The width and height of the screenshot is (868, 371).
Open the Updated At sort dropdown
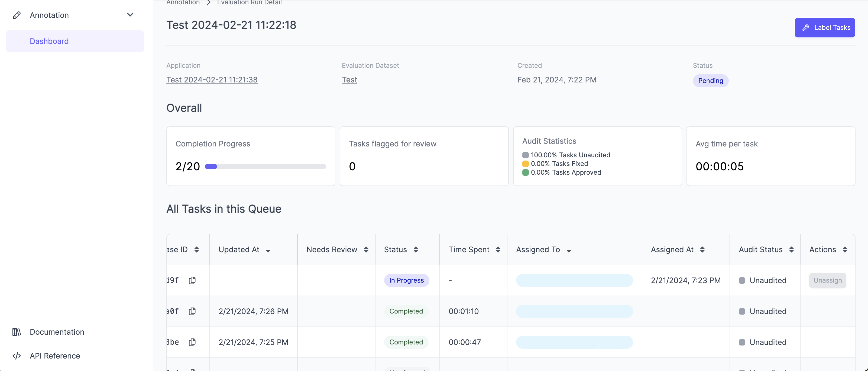(x=268, y=251)
